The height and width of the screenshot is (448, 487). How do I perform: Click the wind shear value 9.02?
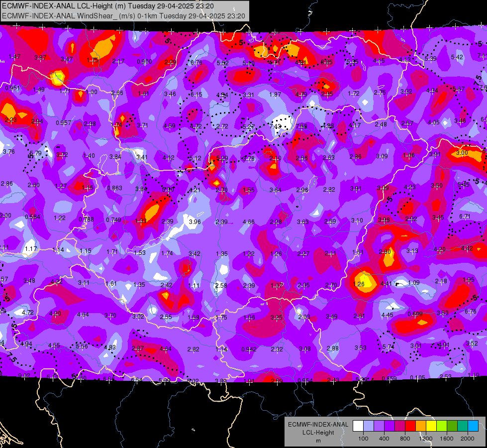24,375
